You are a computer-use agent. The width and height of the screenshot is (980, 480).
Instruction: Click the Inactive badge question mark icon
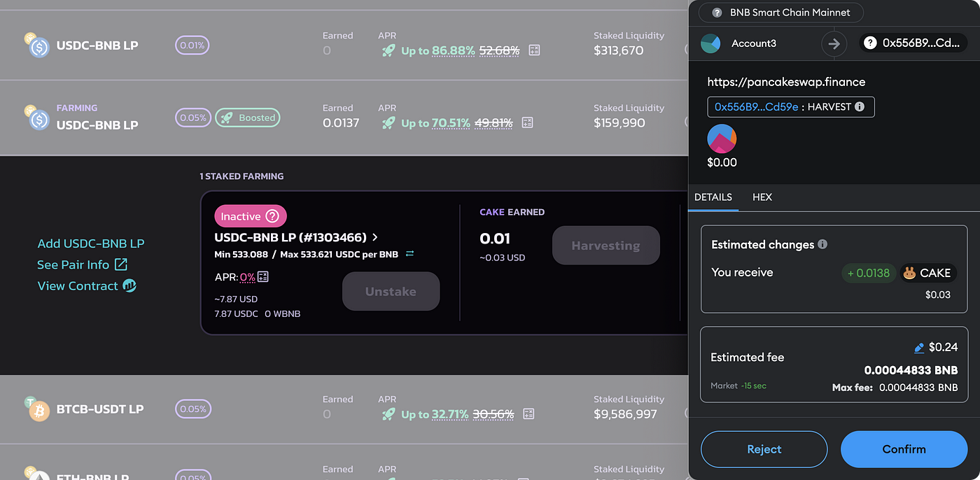click(x=272, y=216)
